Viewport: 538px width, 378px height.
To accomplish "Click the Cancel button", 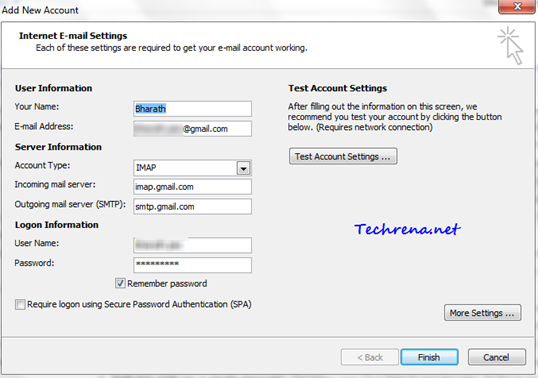I will pos(496,357).
